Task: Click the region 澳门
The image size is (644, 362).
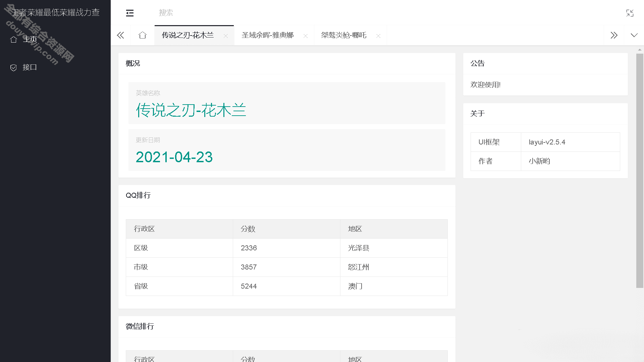Action: pos(355,286)
